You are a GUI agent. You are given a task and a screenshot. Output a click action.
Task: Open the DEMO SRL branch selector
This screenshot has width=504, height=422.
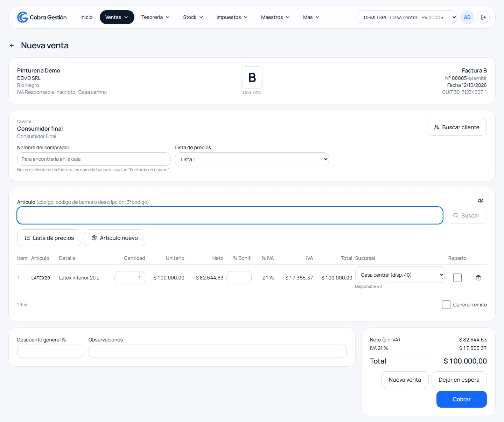click(407, 17)
